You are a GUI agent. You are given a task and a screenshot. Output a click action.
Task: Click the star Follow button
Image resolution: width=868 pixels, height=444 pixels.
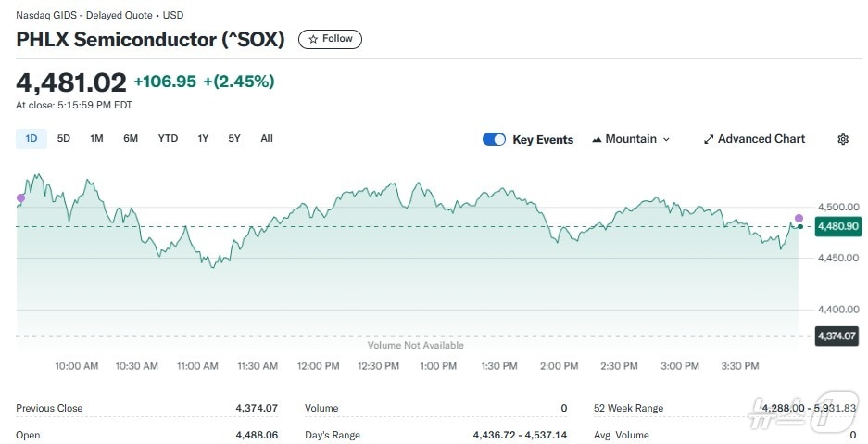(330, 39)
